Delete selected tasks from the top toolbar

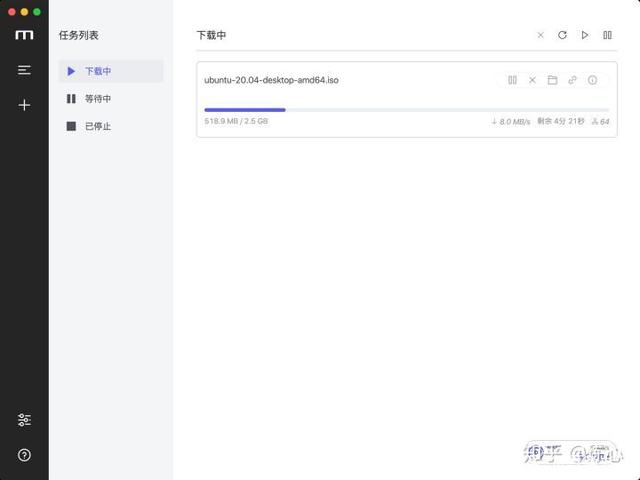[541, 35]
